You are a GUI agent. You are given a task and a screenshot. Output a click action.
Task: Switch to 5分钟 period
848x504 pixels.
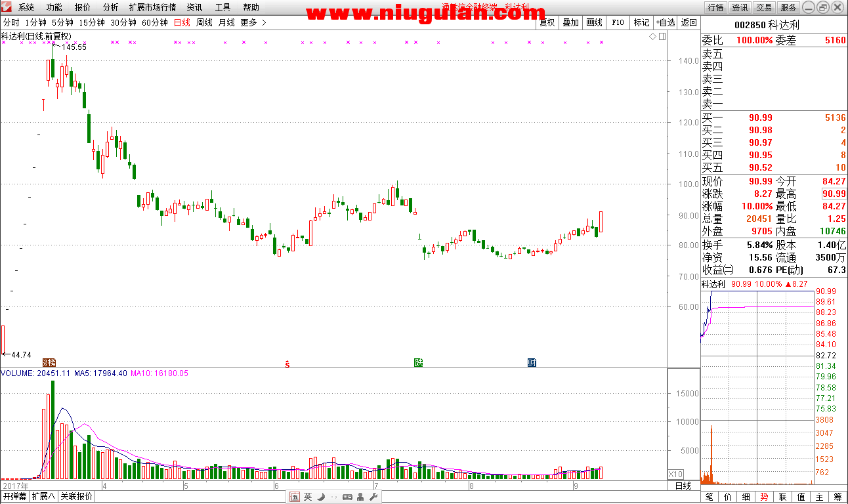(x=62, y=22)
